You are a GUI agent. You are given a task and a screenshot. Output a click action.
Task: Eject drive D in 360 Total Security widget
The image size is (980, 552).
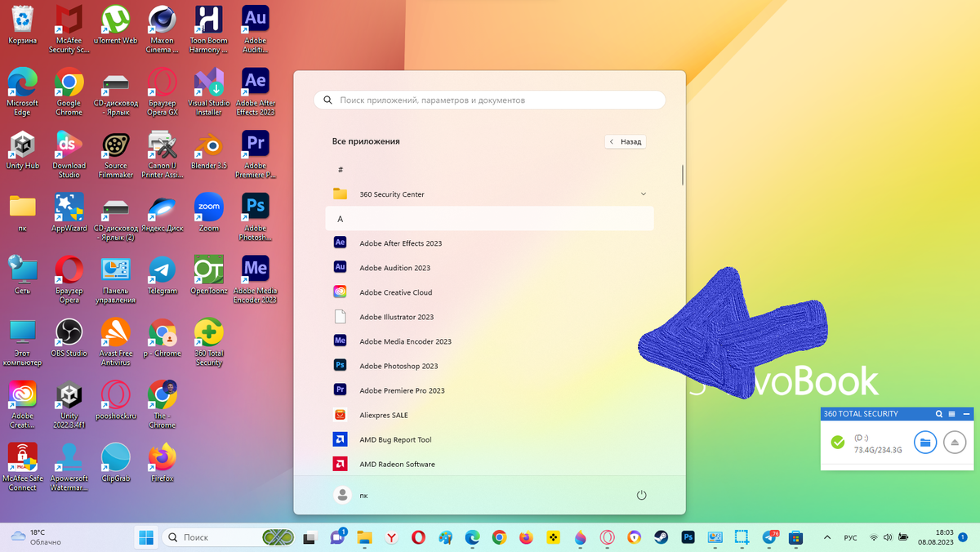pos(955,443)
